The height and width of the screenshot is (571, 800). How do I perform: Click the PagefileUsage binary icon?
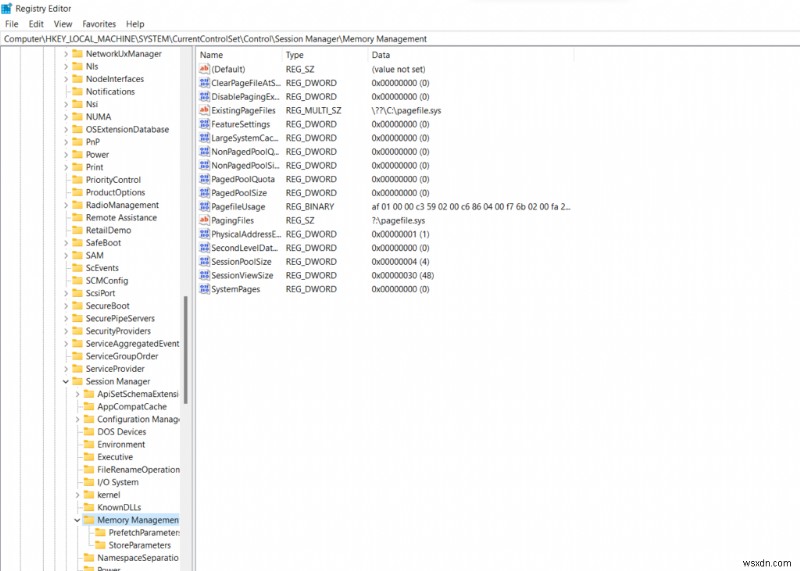pos(205,207)
